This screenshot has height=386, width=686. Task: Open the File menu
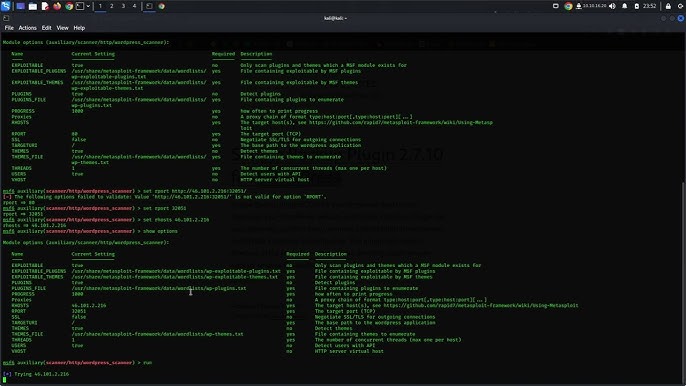pyautogui.click(x=9, y=28)
